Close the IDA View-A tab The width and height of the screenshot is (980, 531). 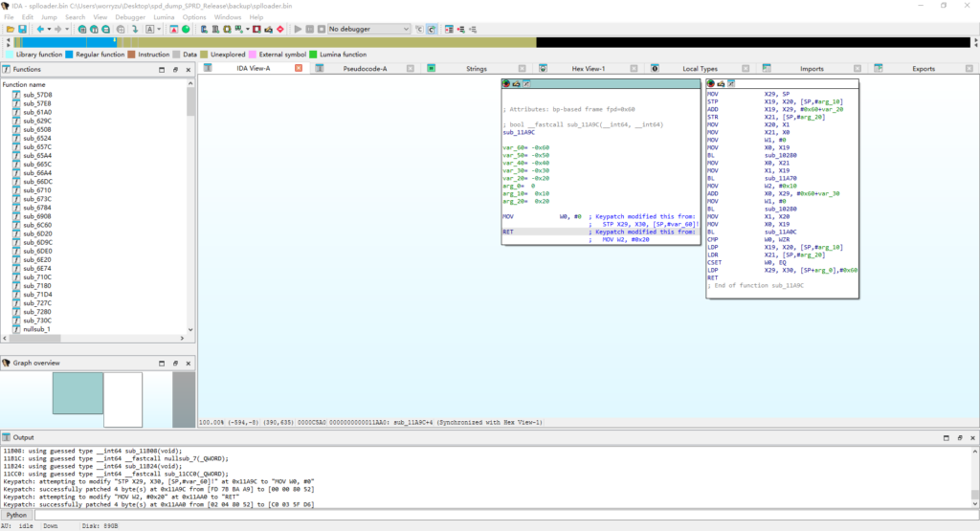(299, 68)
